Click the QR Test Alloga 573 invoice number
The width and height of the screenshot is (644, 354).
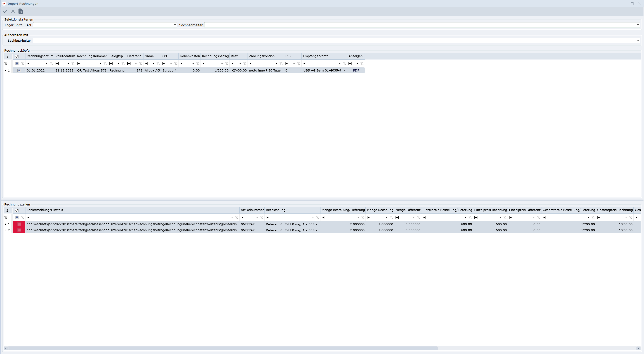(92, 70)
